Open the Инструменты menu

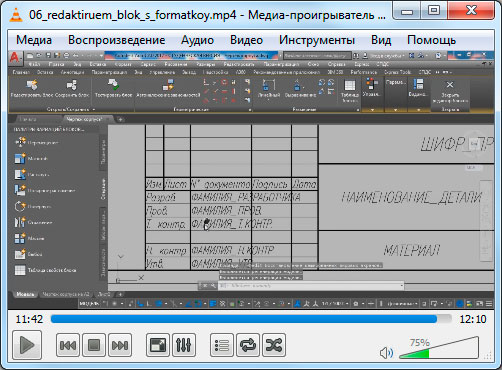[x=317, y=40]
